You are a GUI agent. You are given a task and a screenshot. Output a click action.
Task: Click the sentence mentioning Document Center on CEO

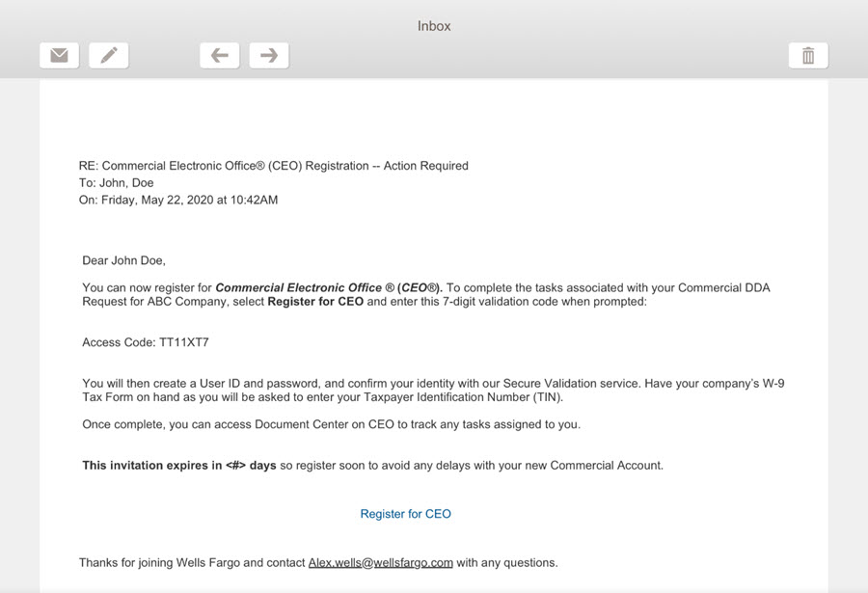(331, 424)
